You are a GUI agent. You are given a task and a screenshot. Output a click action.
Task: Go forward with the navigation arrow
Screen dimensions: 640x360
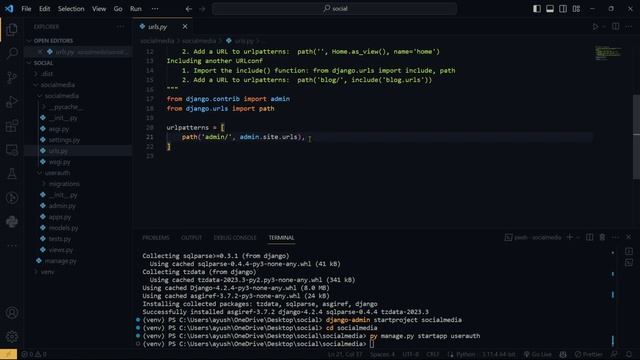click(x=202, y=9)
